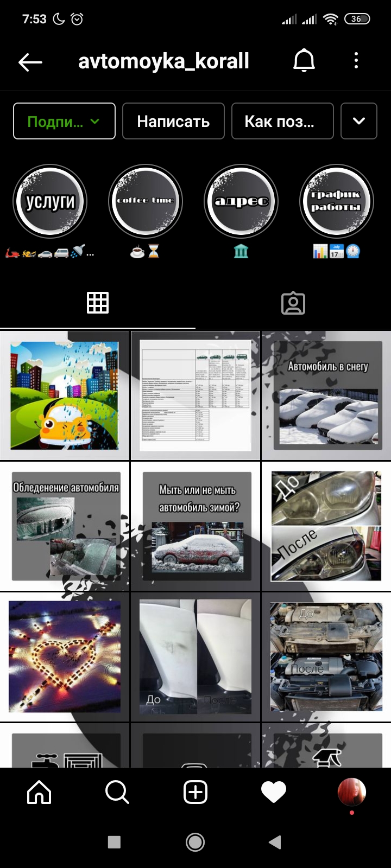Open notification bell settings
This screenshot has height=868, width=391.
tap(304, 61)
